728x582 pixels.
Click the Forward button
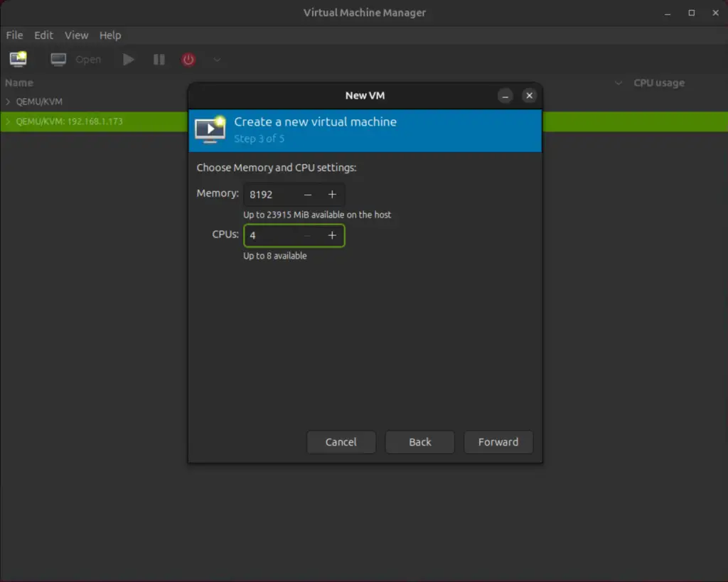(x=498, y=442)
